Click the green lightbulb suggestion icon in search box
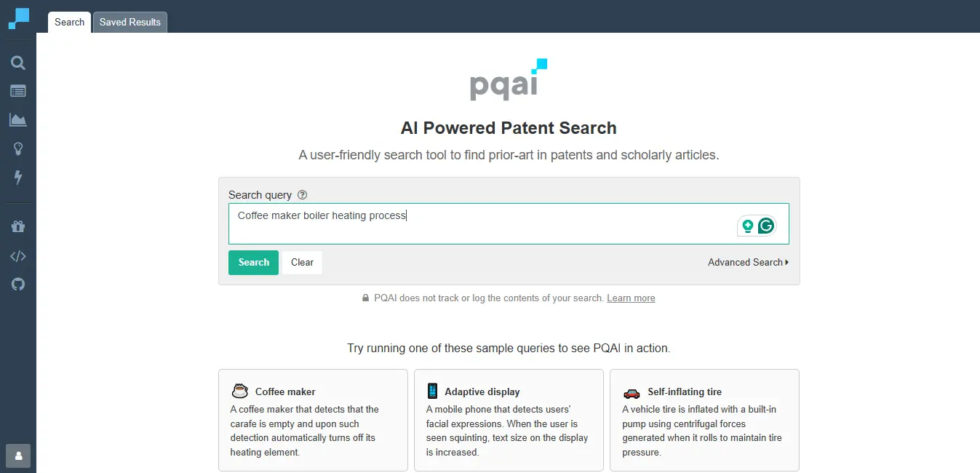This screenshot has width=980, height=473. pyautogui.click(x=747, y=226)
